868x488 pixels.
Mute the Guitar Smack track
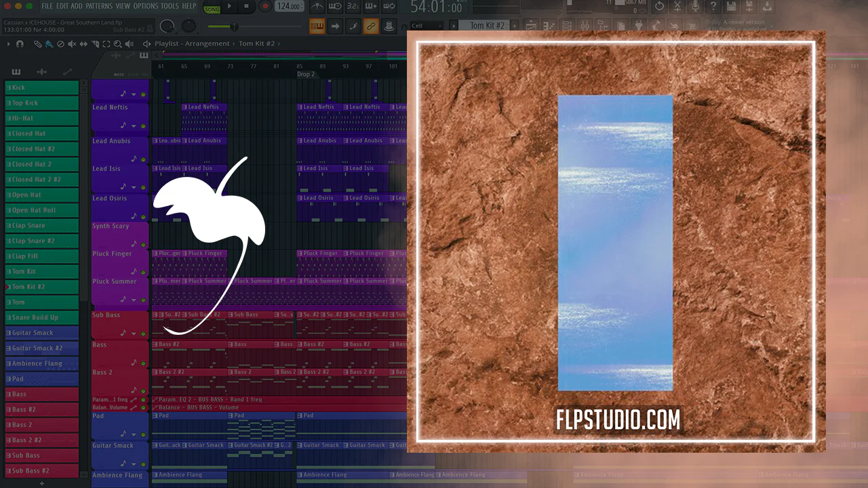click(143, 463)
